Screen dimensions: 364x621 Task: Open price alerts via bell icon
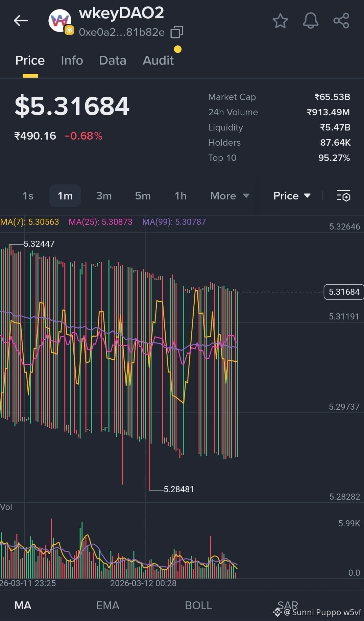pyautogui.click(x=311, y=21)
